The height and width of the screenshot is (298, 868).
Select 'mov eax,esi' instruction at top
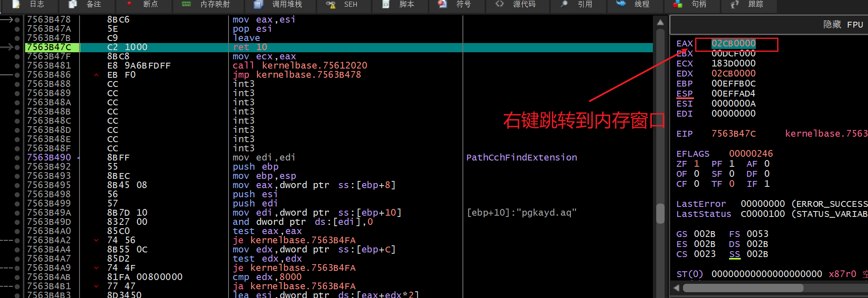[x=264, y=20]
